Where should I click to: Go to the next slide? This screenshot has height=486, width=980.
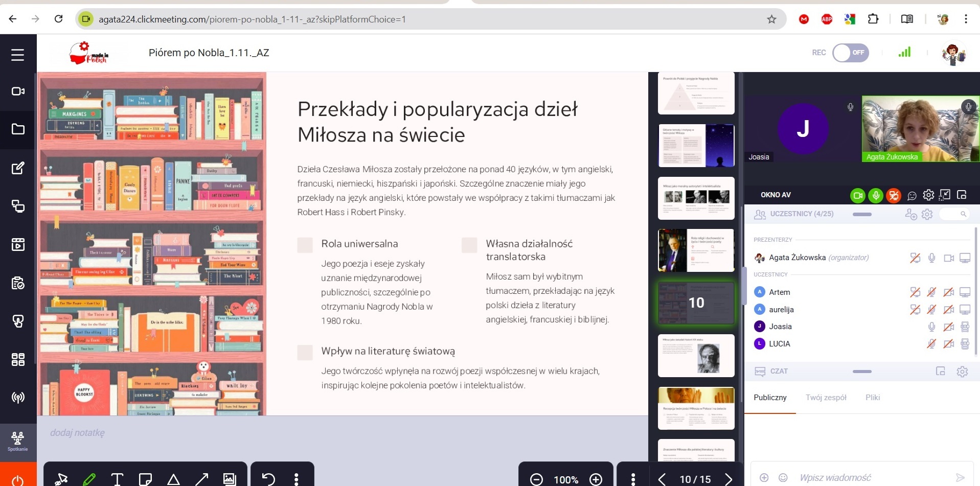(728, 479)
